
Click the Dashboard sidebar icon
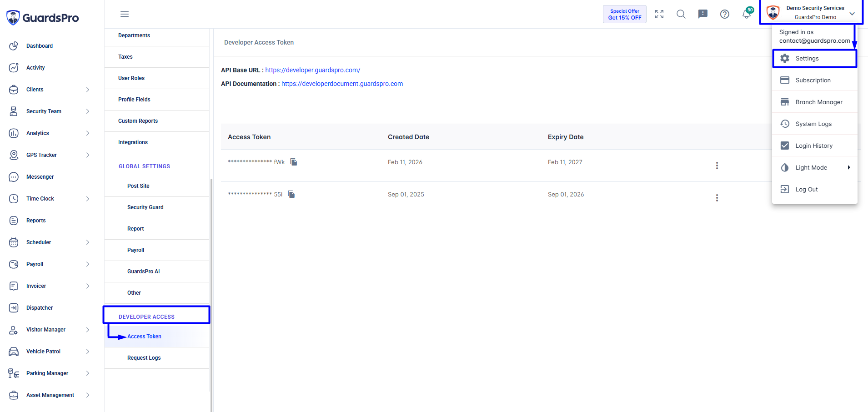(x=14, y=46)
